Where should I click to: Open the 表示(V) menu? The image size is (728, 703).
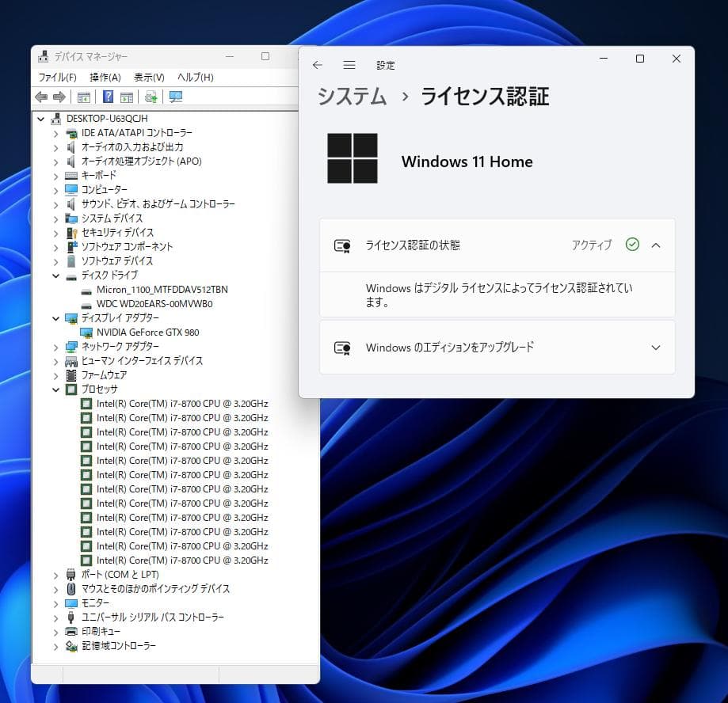(x=147, y=77)
